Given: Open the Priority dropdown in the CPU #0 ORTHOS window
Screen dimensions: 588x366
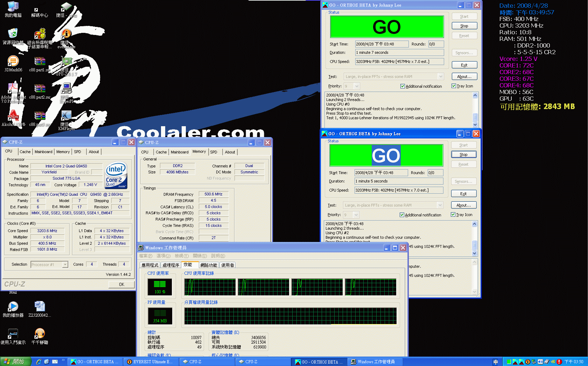Looking at the screenshot, I should [x=357, y=86].
